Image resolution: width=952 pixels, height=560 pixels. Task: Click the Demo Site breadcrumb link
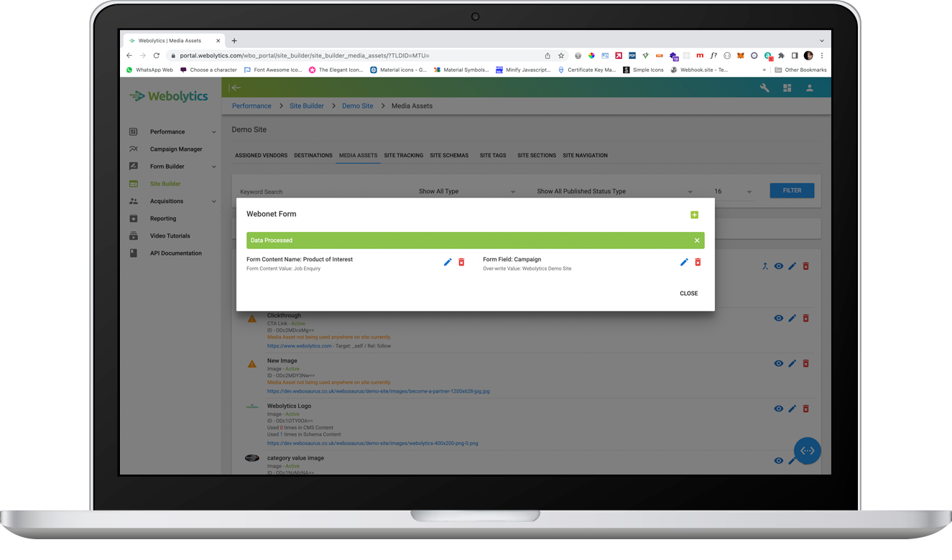tap(357, 106)
